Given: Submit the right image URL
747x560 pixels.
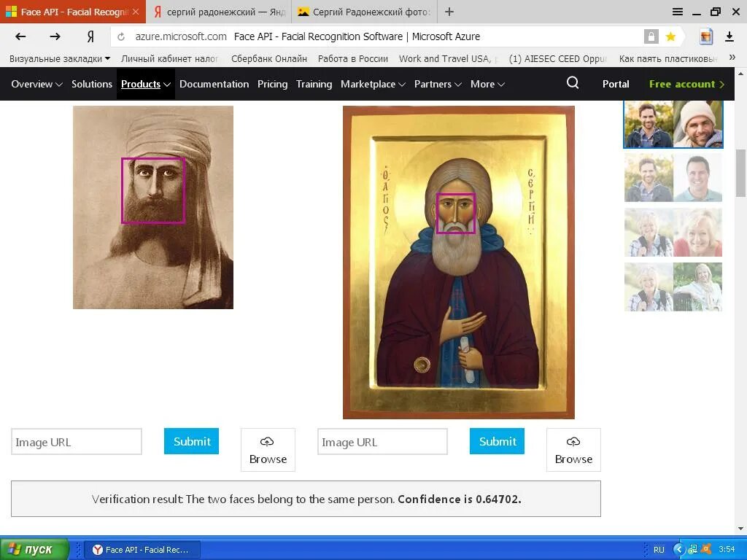Looking at the screenshot, I should 497,441.
